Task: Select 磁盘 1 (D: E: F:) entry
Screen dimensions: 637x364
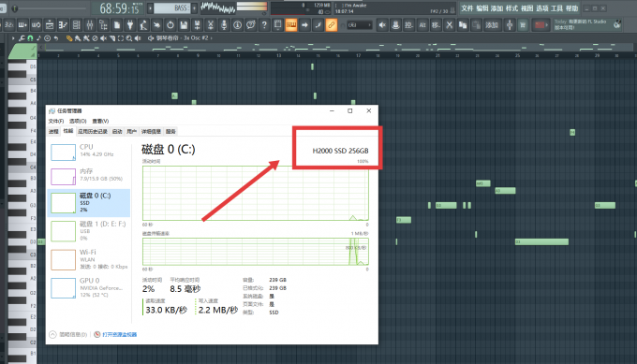Action: [89, 230]
